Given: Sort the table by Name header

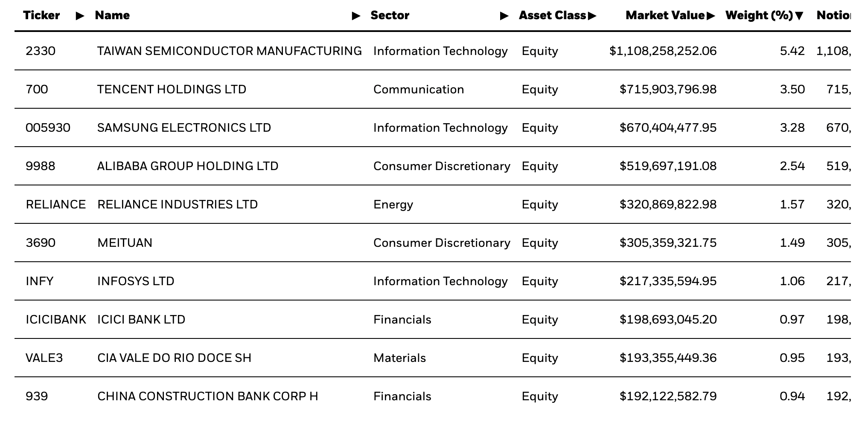Looking at the screenshot, I should (112, 15).
